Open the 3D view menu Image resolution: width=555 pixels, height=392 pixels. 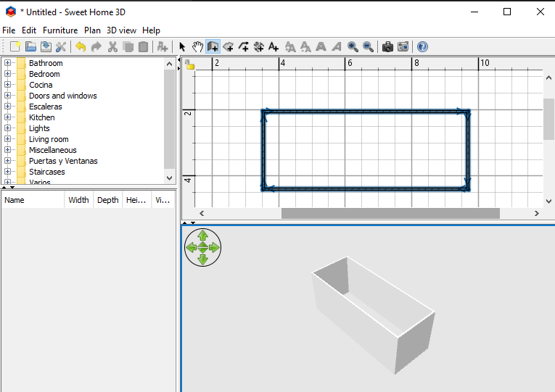click(121, 30)
